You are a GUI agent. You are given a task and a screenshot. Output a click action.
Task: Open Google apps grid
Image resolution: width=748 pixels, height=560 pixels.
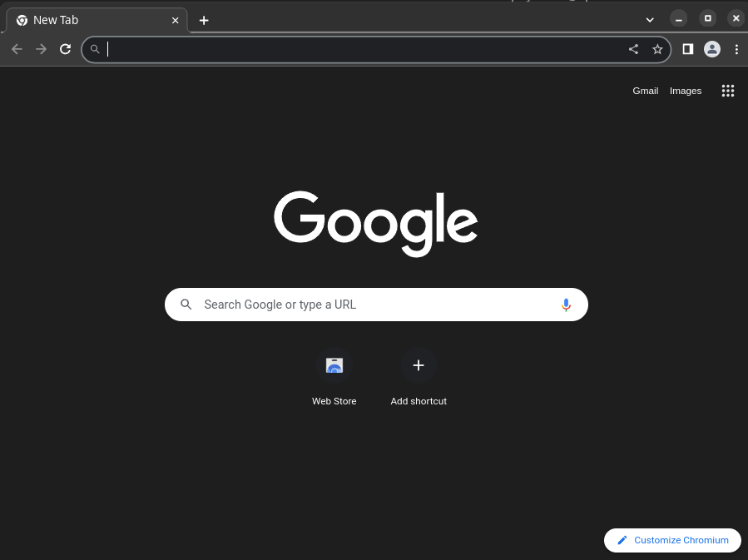coord(727,91)
